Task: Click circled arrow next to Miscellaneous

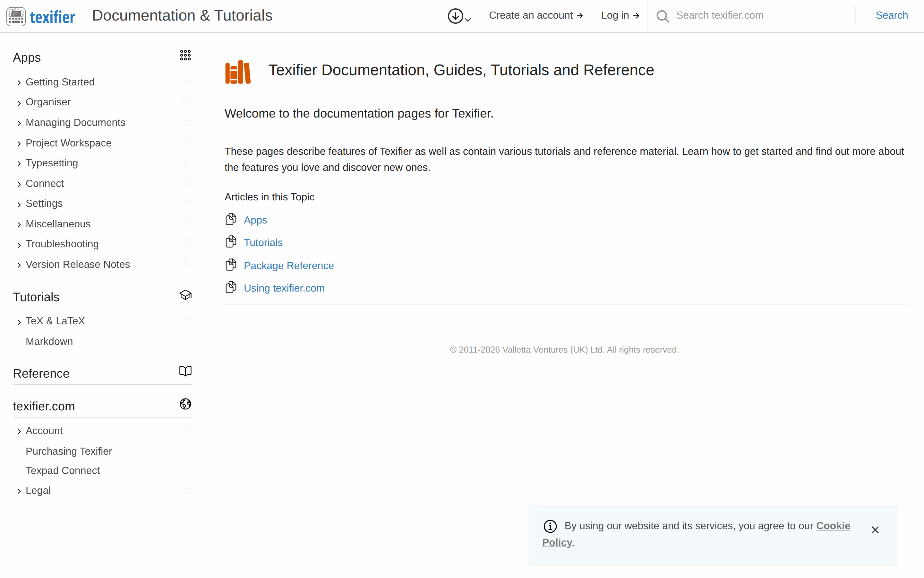Action: coord(186,222)
